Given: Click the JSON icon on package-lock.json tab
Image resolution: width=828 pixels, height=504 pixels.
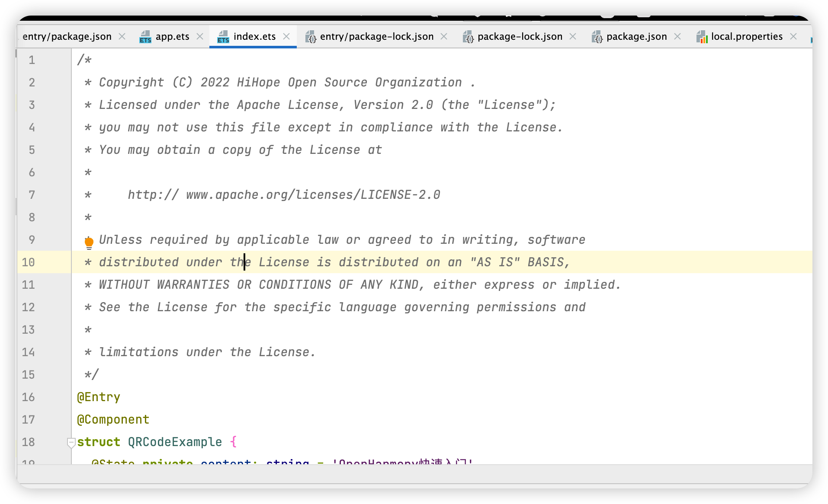Looking at the screenshot, I should pyautogui.click(x=468, y=37).
